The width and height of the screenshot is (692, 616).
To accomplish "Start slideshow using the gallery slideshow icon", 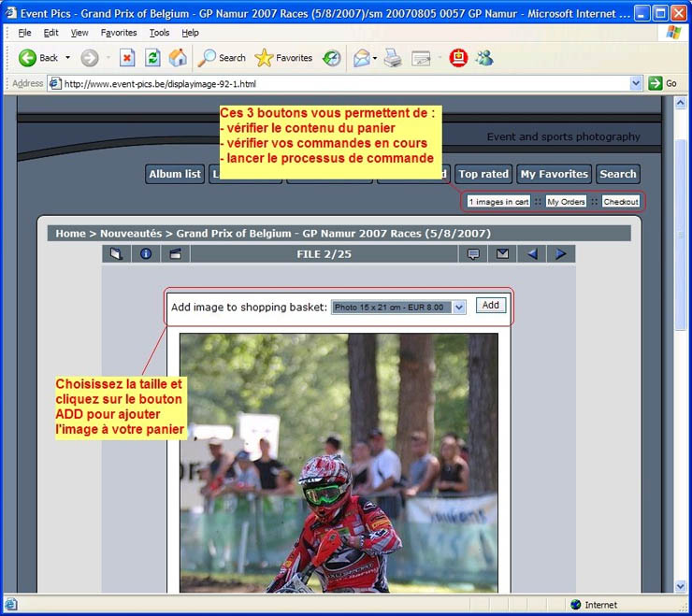I will (175, 253).
